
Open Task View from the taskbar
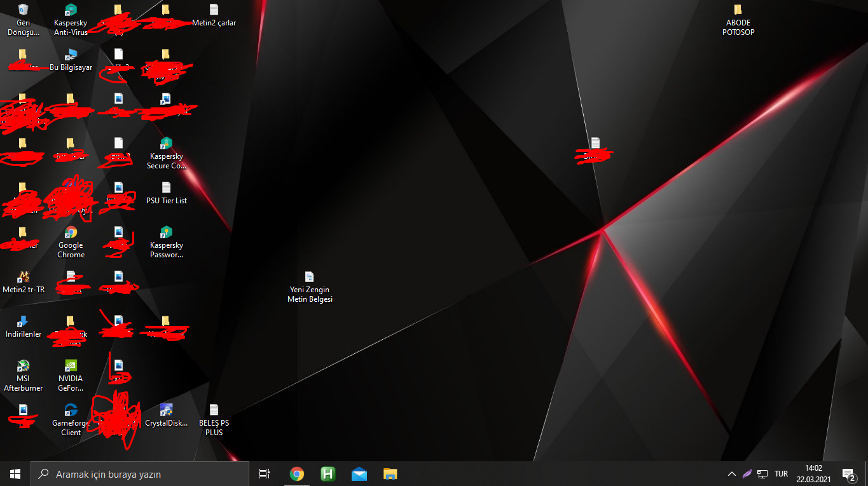click(x=265, y=474)
